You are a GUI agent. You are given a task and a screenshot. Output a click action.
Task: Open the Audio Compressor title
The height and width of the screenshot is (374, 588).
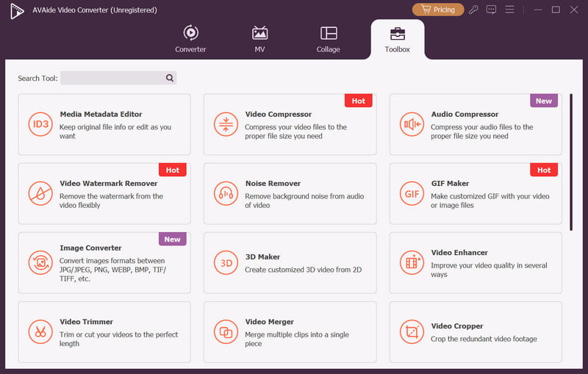point(465,115)
